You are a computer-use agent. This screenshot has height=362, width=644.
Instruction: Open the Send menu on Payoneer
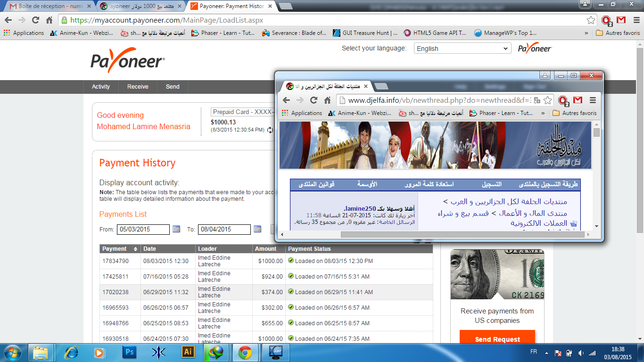click(173, 87)
